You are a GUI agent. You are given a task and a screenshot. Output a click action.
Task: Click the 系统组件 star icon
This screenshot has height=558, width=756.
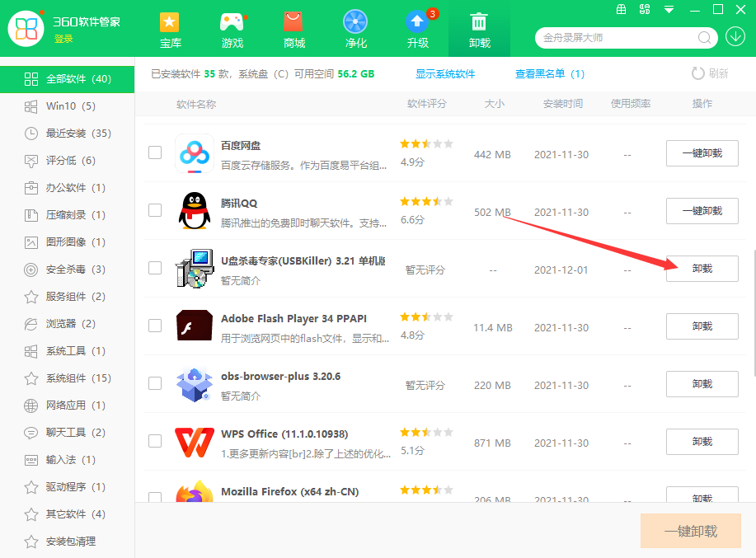pyautogui.click(x=31, y=378)
